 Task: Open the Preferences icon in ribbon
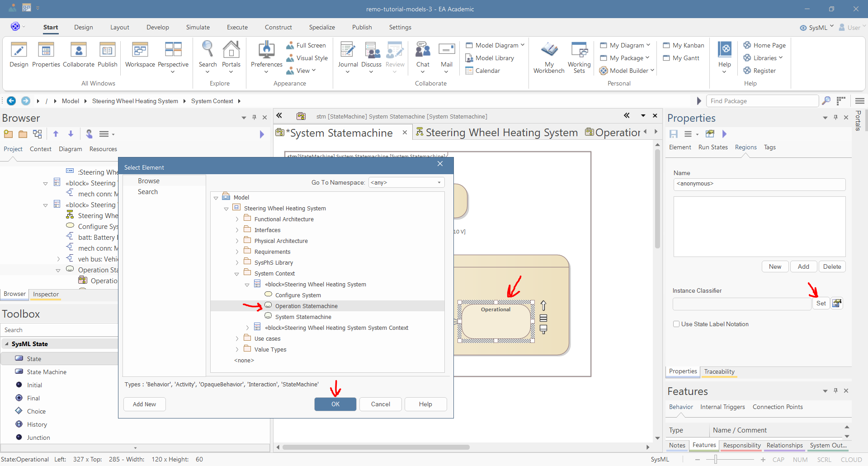pos(266,50)
